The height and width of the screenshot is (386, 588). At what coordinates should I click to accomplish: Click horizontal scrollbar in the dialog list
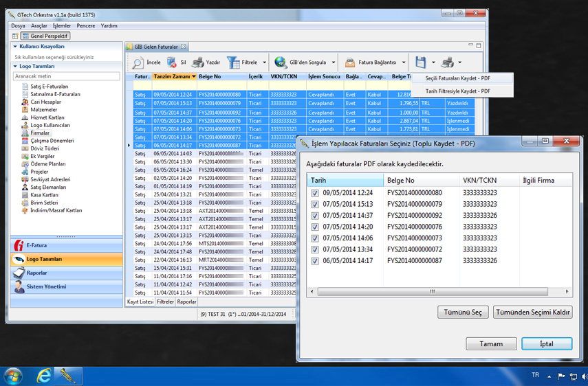coord(433,291)
